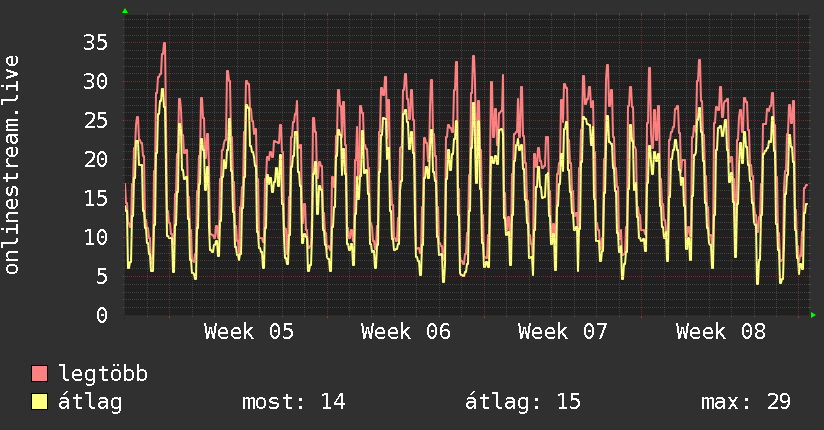Click the 'átlag: 15' statistic
Image resolution: width=824 pixels, height=430 pixels.
523,402
